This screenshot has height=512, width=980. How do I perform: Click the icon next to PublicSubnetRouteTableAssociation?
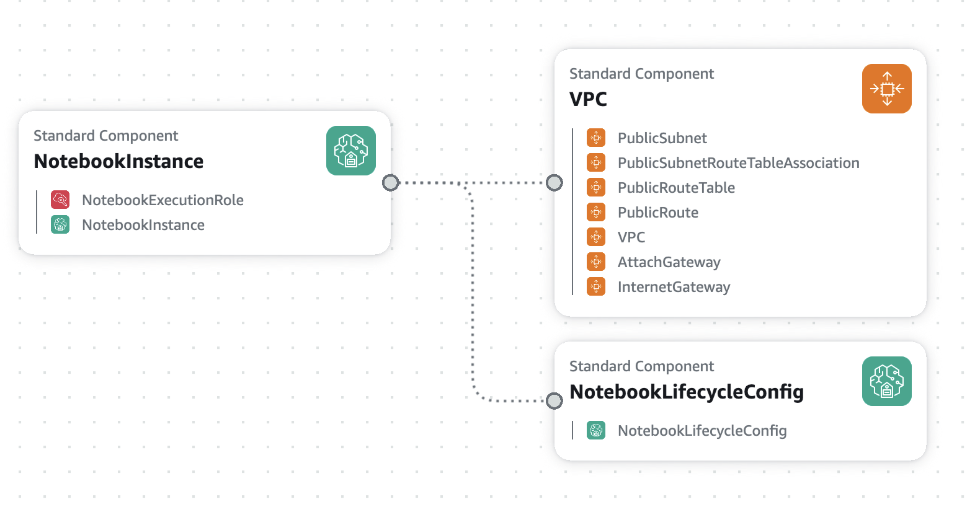coord(596,162)
